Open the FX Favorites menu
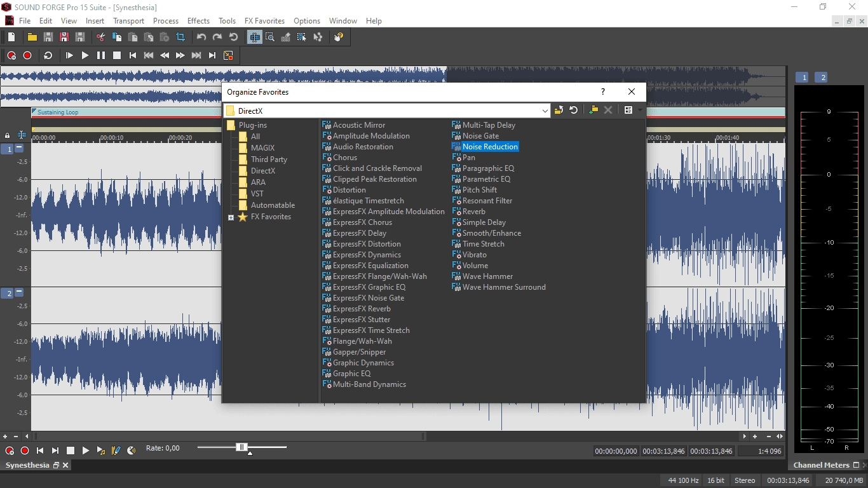This screenshot has width=868, height=488. [264, 21]
